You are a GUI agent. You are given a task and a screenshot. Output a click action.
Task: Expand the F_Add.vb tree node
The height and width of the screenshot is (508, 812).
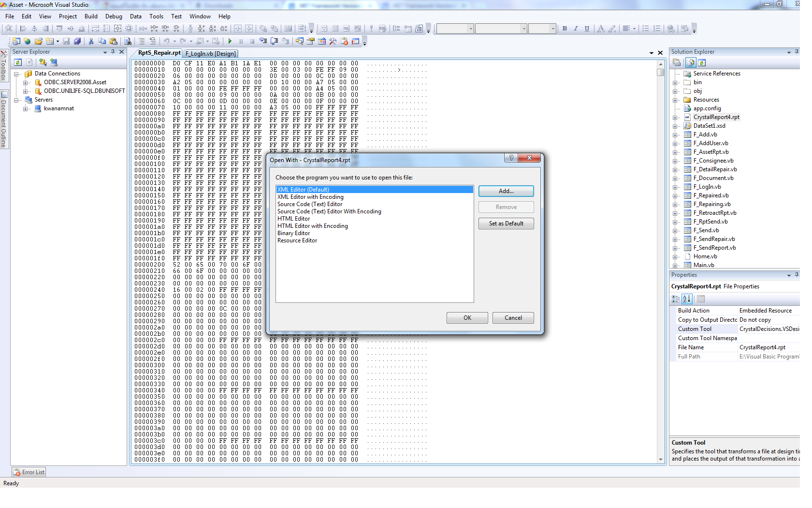[x=675, y=135]
